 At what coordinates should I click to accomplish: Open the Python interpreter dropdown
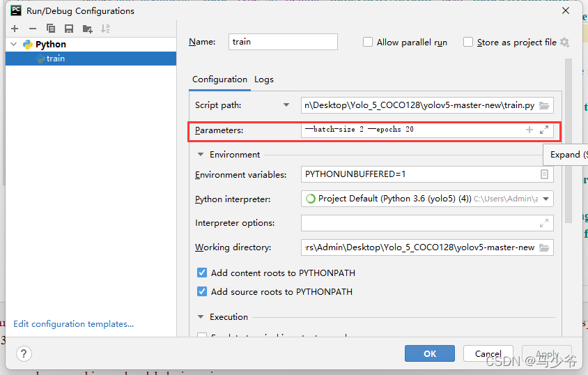[x=546, y=199]
